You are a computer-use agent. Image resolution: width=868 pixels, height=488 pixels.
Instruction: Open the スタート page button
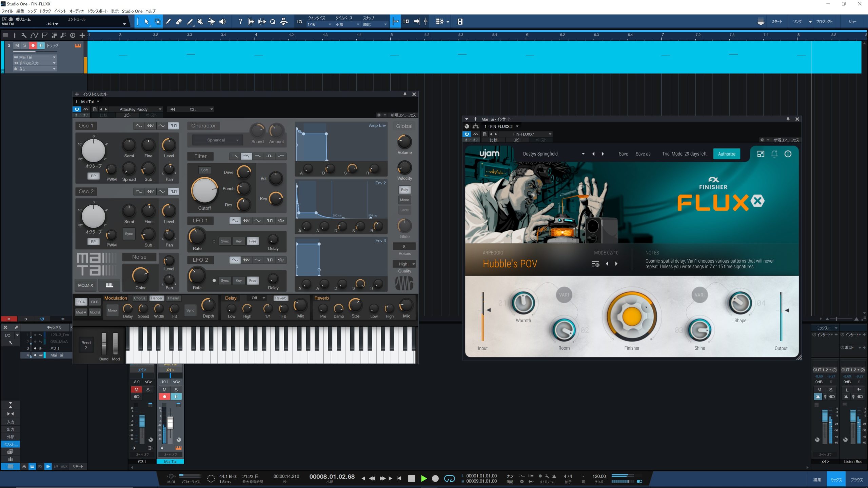[x=776, y=22]
